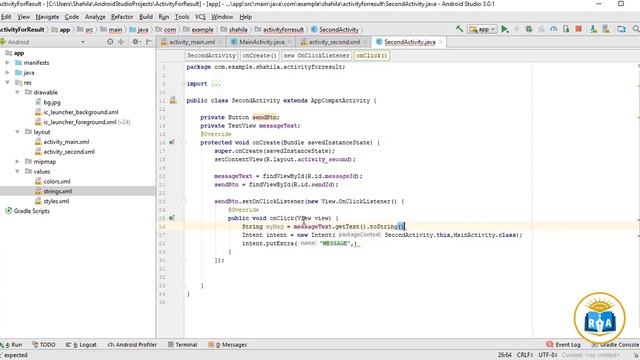Click Attach debugger to Android process icon
Image resolution: width=640 pixels, height=360 pixels.
pyautogui.click(x=566, y=29)
